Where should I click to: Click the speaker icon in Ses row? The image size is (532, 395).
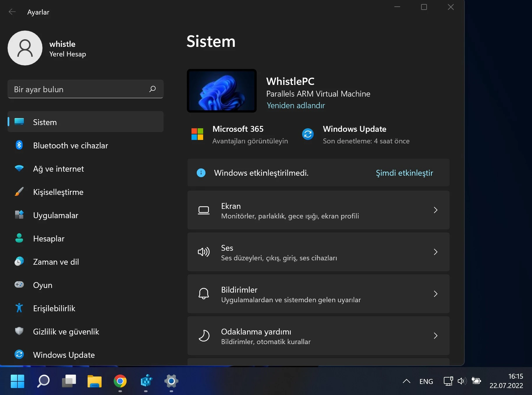coord(204,252)
